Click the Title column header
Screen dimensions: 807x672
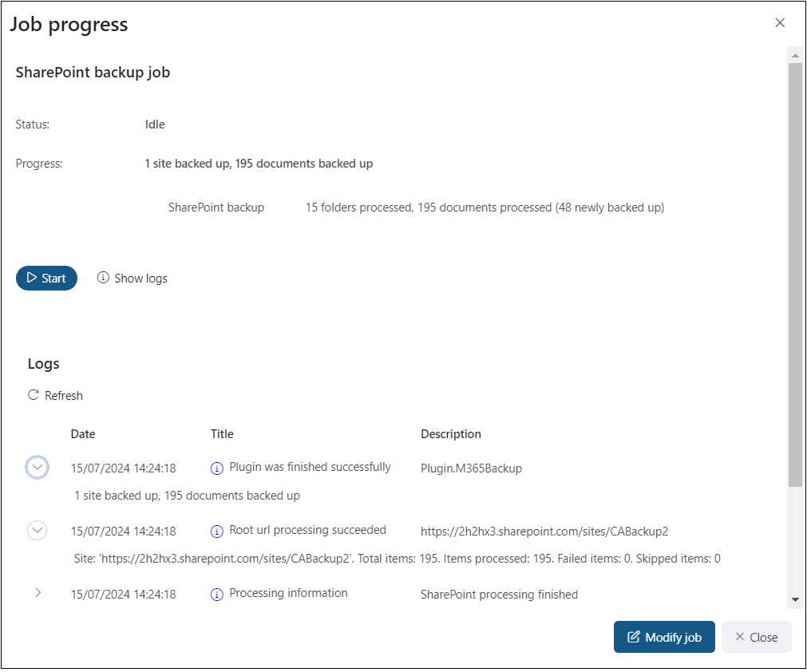(222, 434)
